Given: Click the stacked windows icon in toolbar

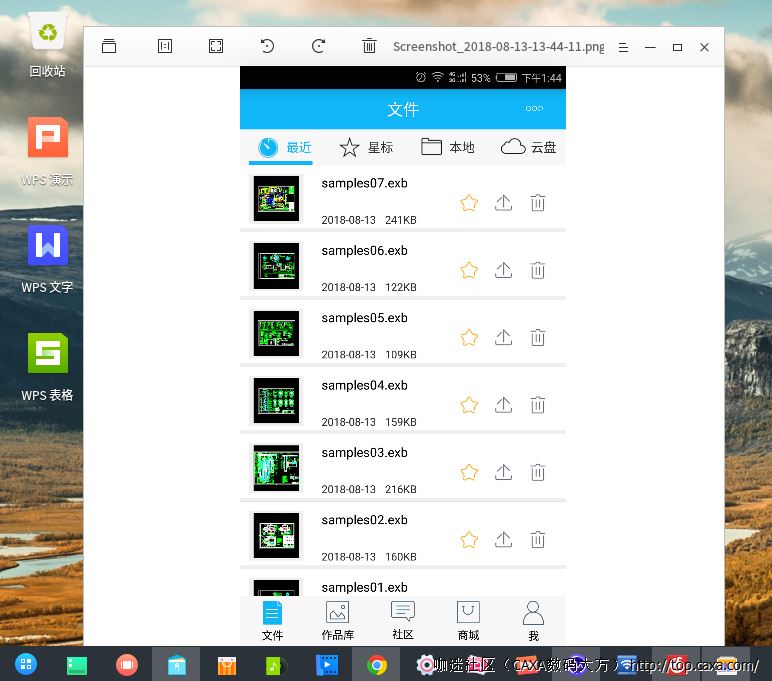Looking at the screenshot, I should (109, 46).
